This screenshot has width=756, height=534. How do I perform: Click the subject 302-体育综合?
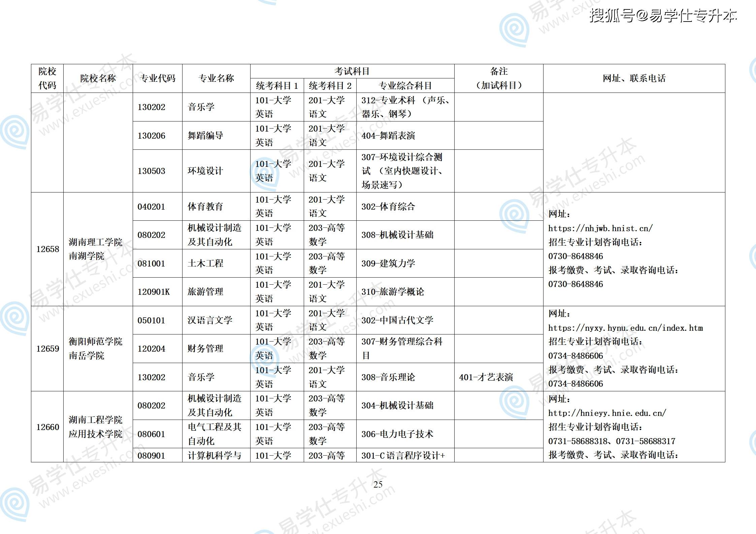[x=388, y=207]
